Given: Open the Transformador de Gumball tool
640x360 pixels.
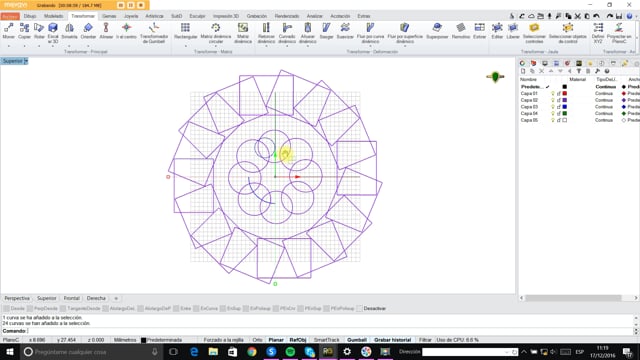Looking at the screenshot, I should tap(153, 33).
